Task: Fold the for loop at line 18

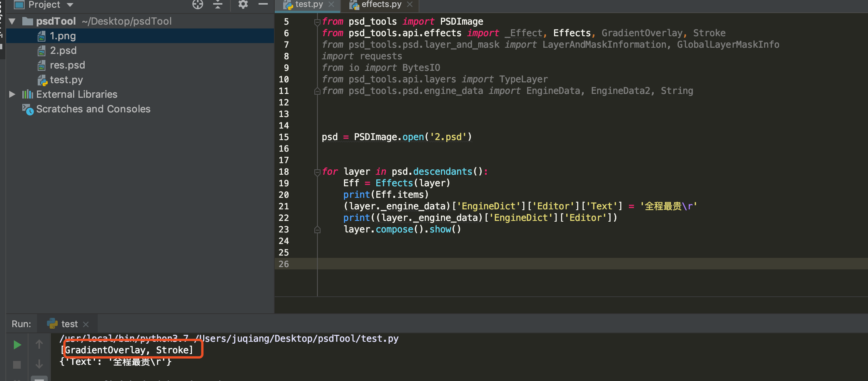Action: [x=317, y=172]
